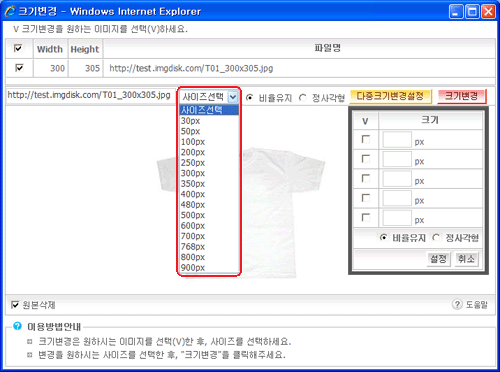The image size is (500, 372).
Task: Click the height value 305
Action: [92, 68]
